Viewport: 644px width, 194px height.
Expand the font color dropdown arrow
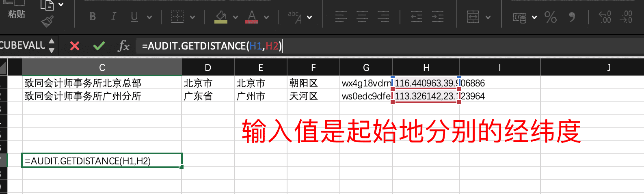click(x=266, y=17)
